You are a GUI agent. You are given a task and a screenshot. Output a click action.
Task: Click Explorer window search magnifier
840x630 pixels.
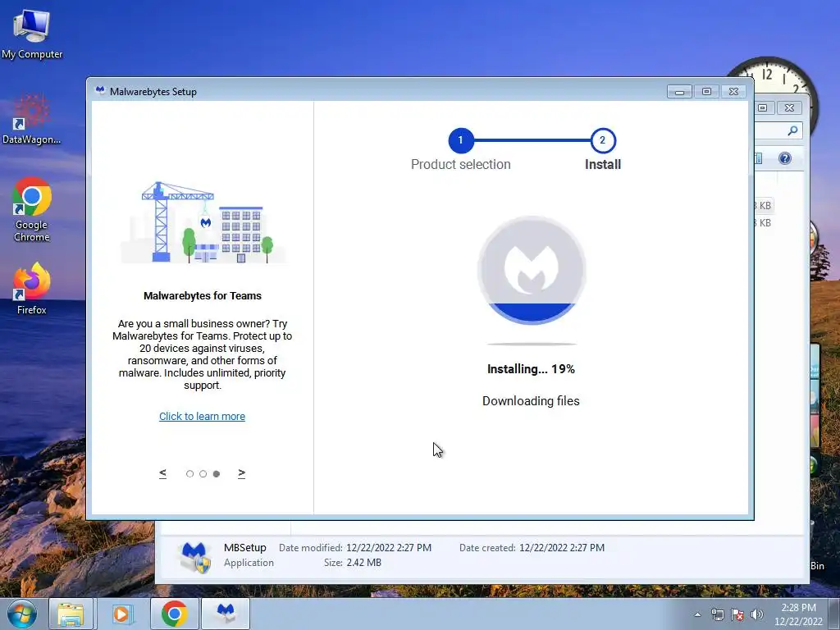click(793, 130)
